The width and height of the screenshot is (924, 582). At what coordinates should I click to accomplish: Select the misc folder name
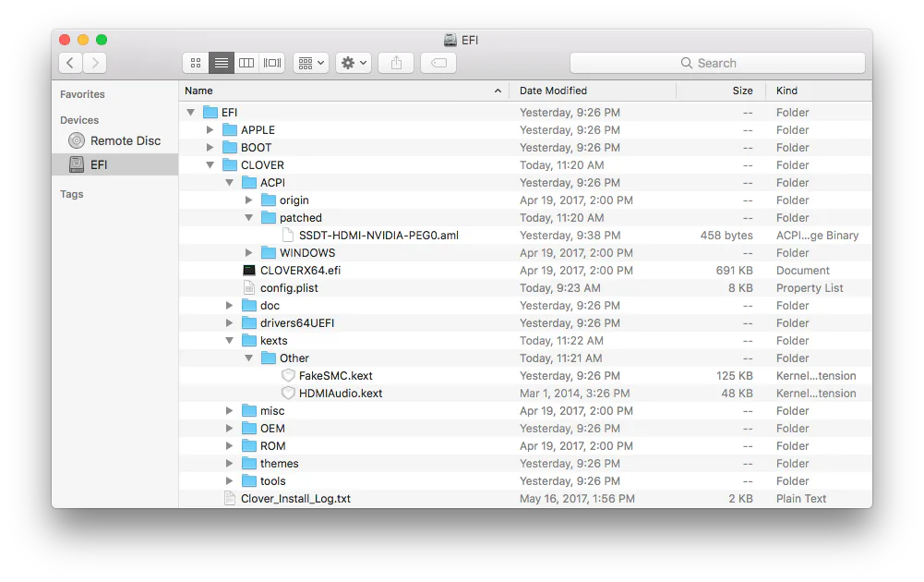pos(272,411)
